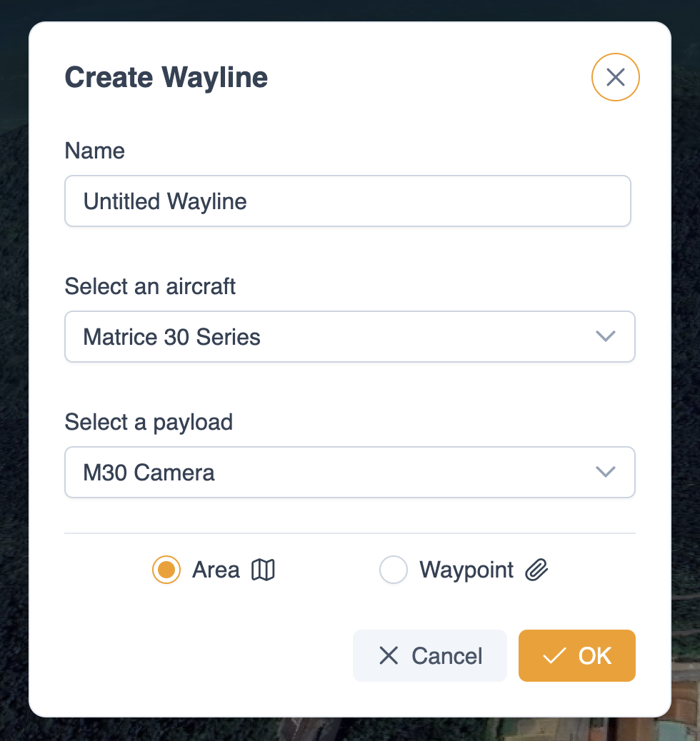
Task: Click the "Select an aircraft" label
Action: point(150,287)
